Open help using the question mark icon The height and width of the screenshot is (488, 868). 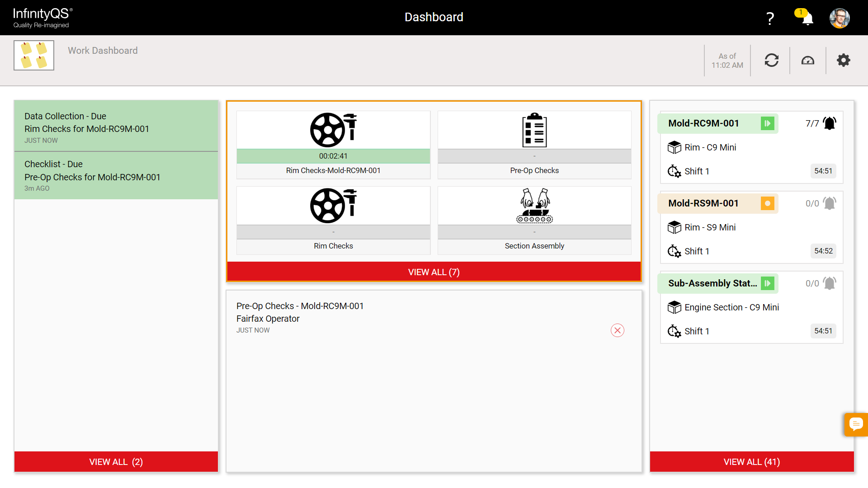click(x=769, y=18)
